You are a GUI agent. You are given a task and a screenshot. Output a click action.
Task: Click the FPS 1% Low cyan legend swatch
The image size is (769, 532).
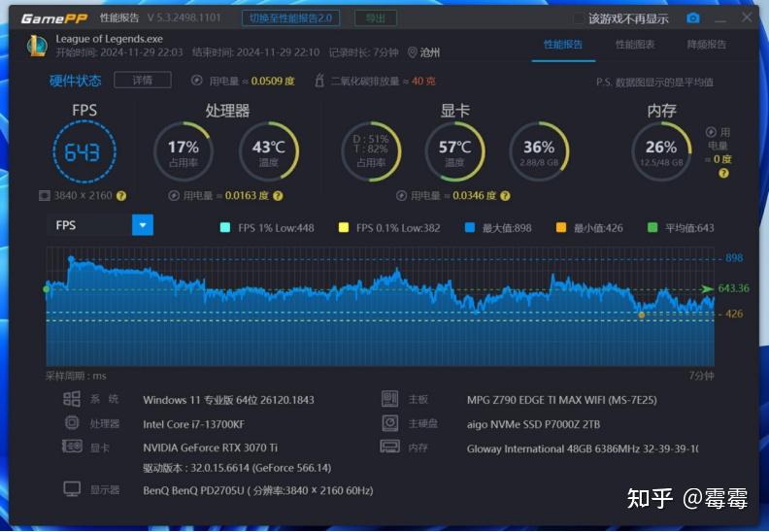coord(225,227)
